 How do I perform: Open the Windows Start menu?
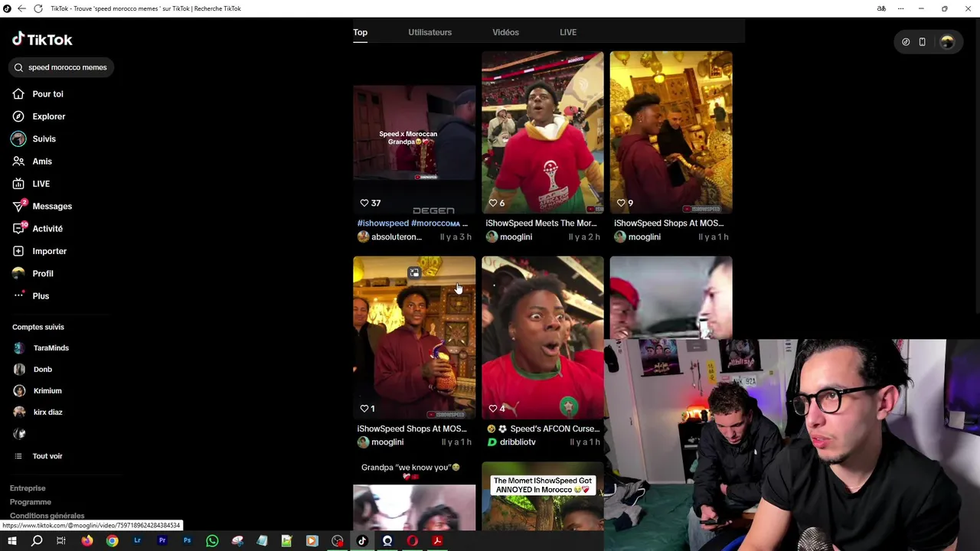11,541
